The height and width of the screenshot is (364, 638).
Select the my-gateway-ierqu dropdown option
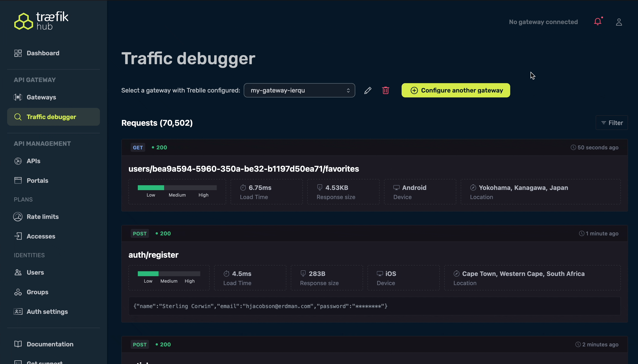pyautogui.click(x=299, y=90)
